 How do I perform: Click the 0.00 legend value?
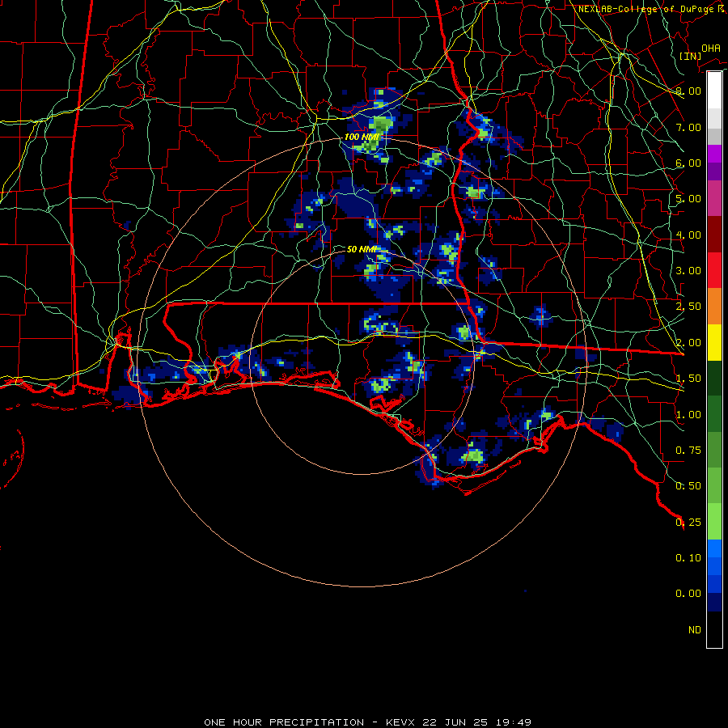(x=688, y=594)
